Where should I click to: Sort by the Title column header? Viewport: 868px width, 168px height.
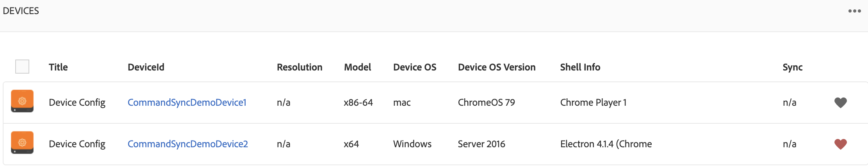click(58, 67)
